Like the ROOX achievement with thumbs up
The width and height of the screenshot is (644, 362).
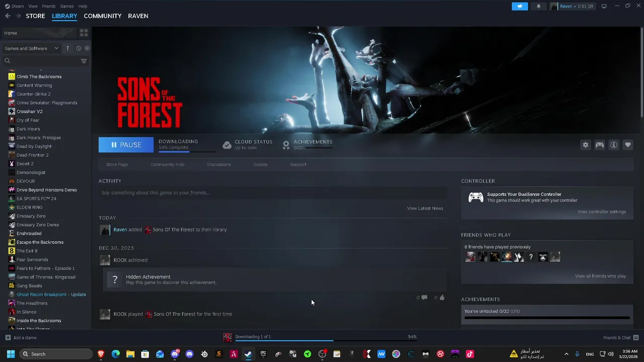tap(442, 298)
